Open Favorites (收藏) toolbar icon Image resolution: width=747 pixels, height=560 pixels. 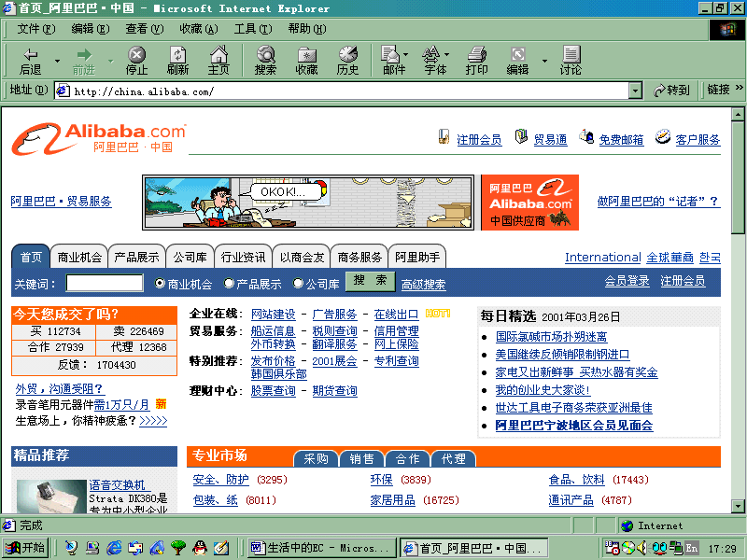[306, 61]
